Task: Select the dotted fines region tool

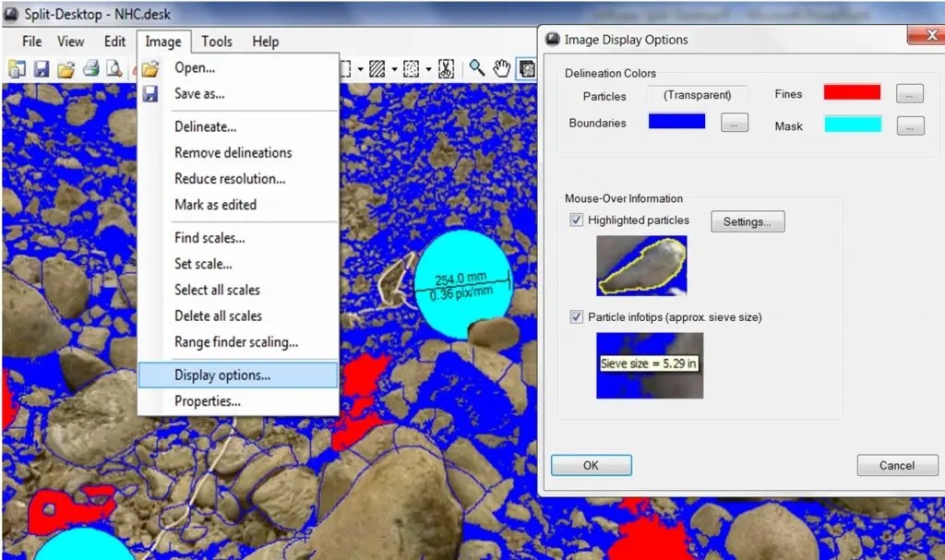Action: pos(411,68)
